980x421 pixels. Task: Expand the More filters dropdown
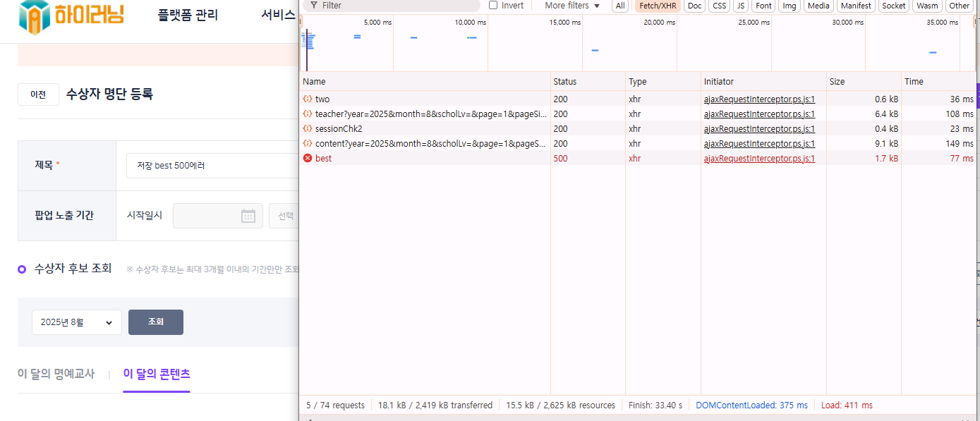point(572,6)
